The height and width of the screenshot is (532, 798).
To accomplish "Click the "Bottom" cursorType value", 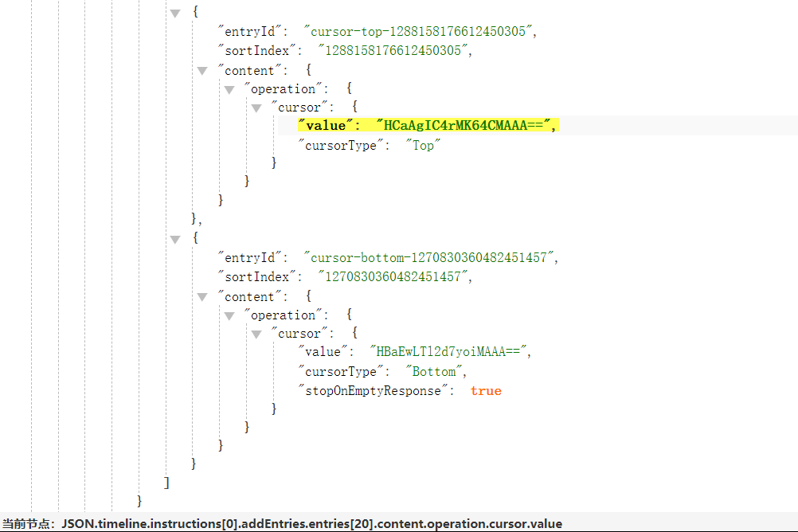I will tap(435, 371).
